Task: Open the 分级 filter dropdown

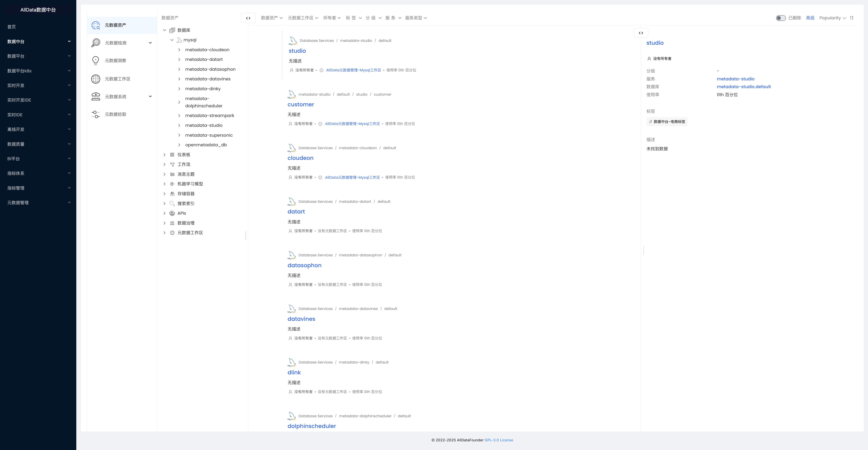Action: [x=373, y=18]
